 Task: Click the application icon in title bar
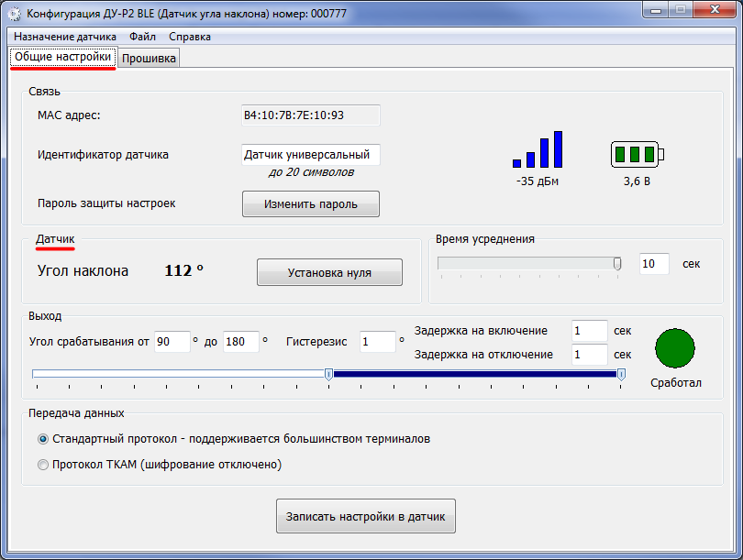pos(15,14)
